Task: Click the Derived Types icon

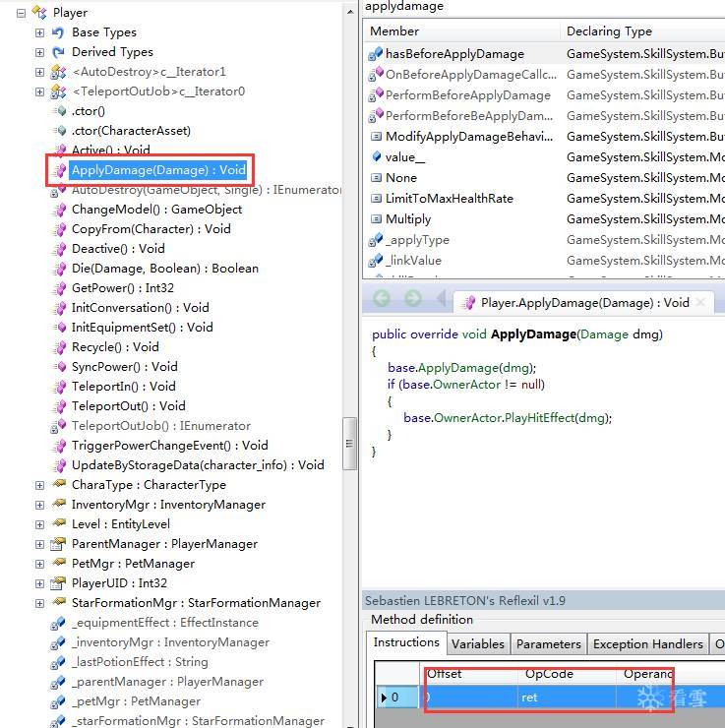Action: tap(58, 52)
